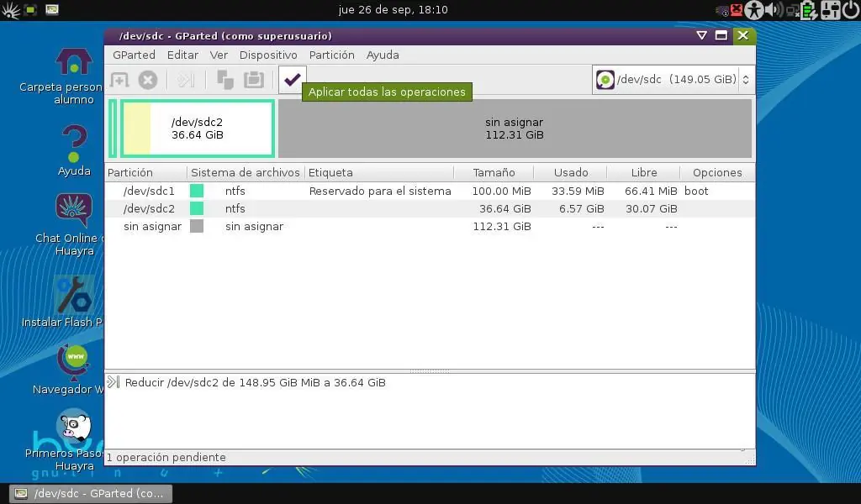Click the green ntfs color swatch of /dev/sdc2
The width and height of the screenshot is (861, 504).
click(197, 208)
